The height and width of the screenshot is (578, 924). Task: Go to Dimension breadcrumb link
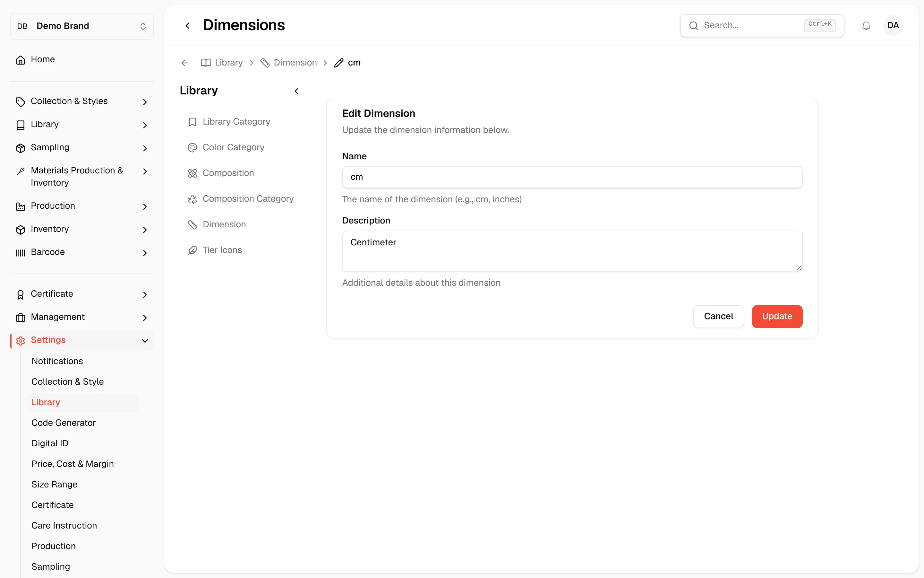pyautogui.click(x=289, y=63)
